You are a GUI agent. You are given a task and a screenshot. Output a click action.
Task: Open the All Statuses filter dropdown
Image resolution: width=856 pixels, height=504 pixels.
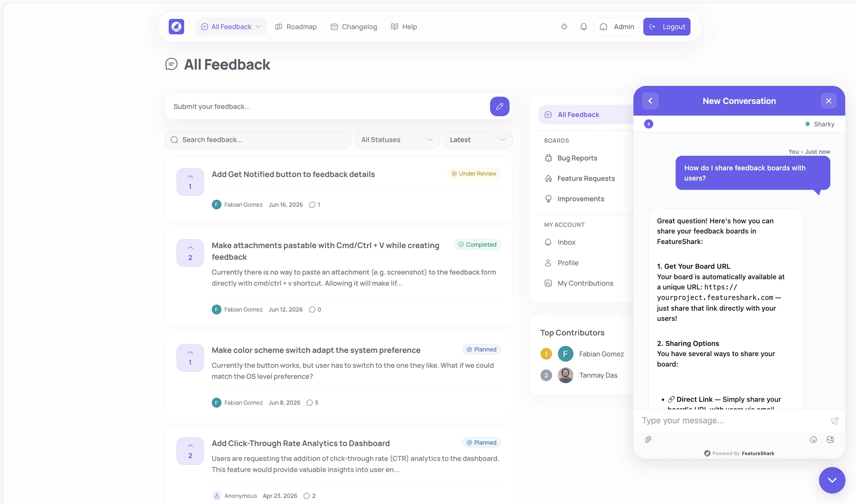coord(397,139)
